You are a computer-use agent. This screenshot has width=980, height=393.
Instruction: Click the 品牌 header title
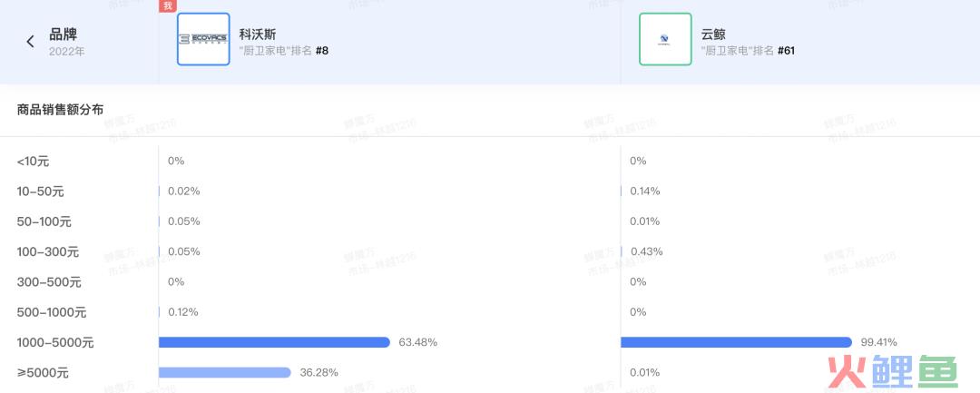tap(64, 34)
